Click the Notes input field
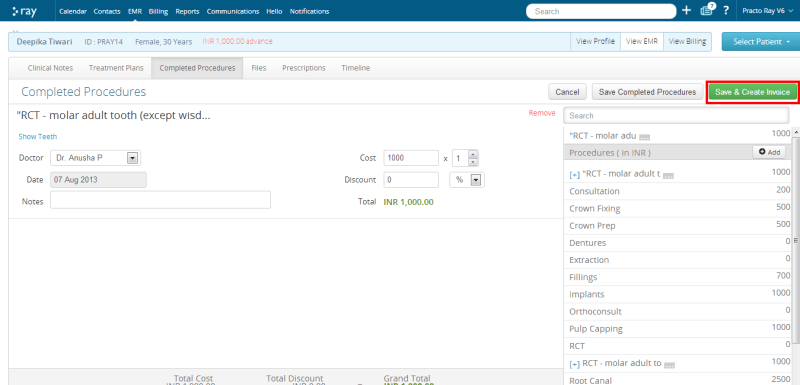Image resolution: width=800 pixels, height=385 pixels. 160,200
